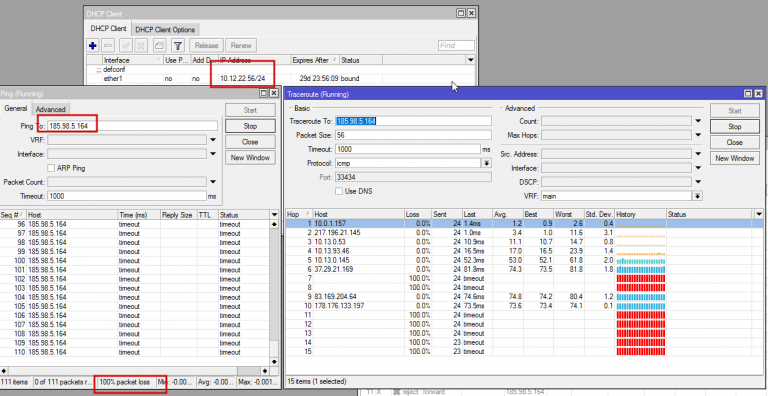Click the comment icon in DHCP Client toolbar
Screen dimensions: 768x396
point(159,46)
